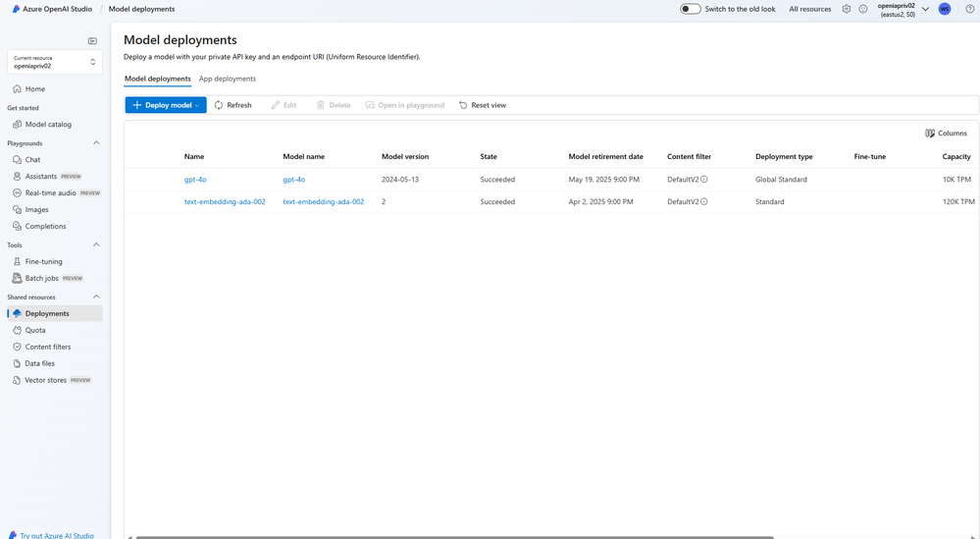980x539 pixels.
Task: Click the 2024-05-13 model version cell
Action: (400, 180)
